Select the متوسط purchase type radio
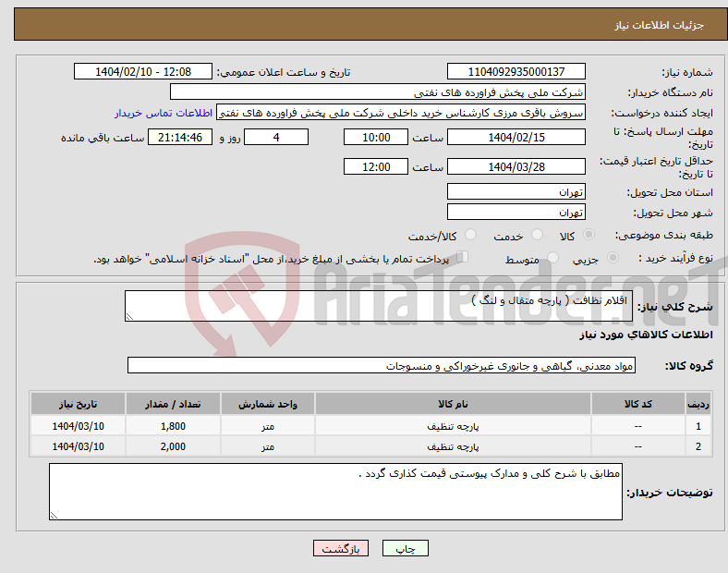This screenshot has width=728, height=573. (x=552, y=258)
